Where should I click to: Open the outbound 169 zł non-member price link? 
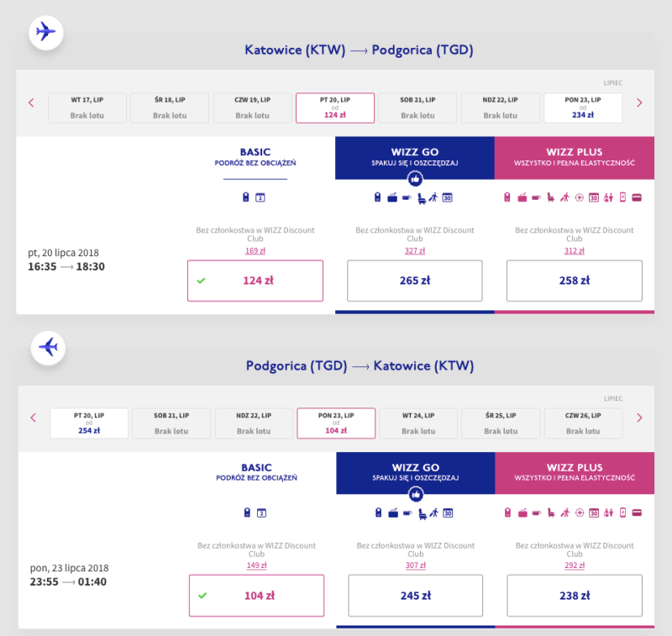(255, 250)
